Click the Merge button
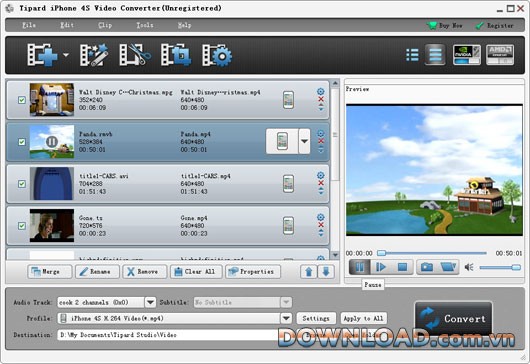Screen dimensions: 530x364 49,272
